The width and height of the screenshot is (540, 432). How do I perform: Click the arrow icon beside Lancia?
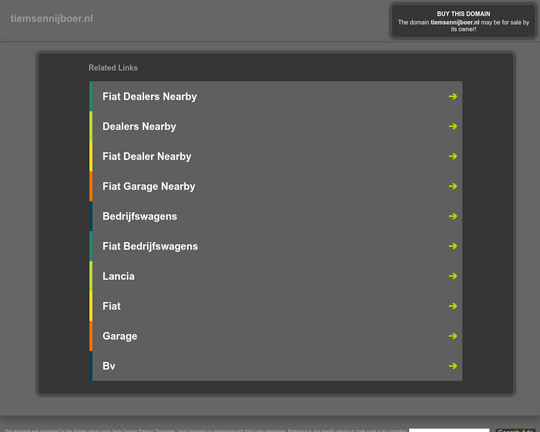point(453,276)
